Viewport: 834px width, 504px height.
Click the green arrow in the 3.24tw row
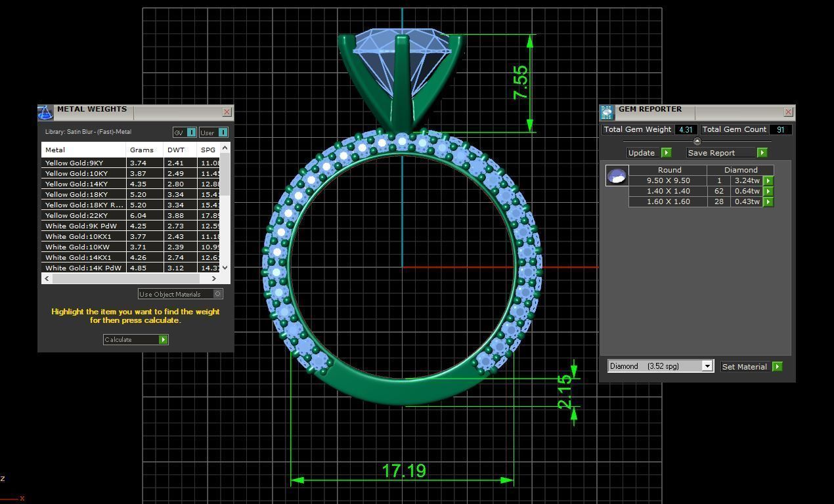point(768,180)
